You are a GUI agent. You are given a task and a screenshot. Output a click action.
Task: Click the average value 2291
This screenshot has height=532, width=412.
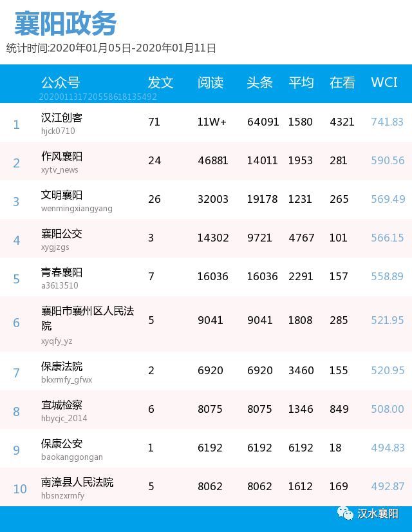click(301, 276)
